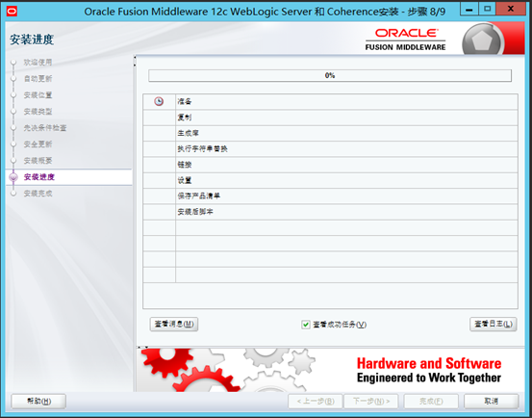Image resolution: width=532 pixels, height=418 pixels.
Task: Click the 准备 task row text
Action: click(185, 101)
